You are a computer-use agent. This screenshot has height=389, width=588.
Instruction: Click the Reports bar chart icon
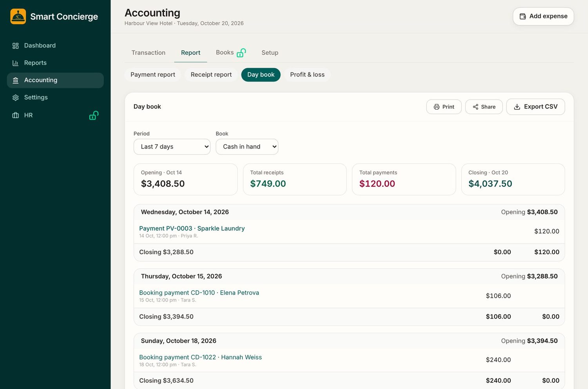point(16,63)
